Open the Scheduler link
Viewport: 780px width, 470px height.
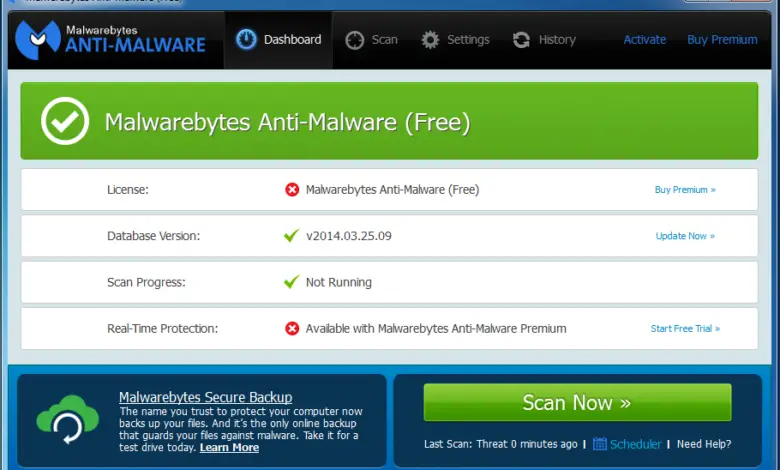(636, 444)
